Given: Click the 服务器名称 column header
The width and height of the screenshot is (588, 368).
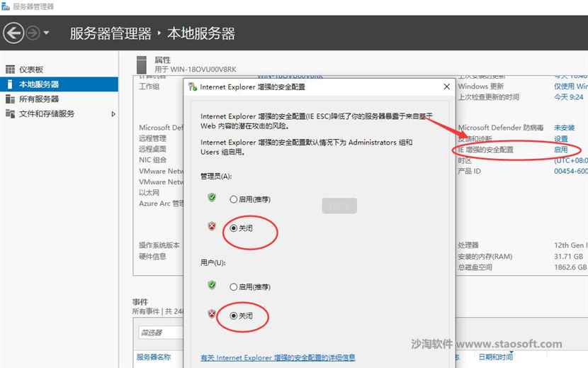Looking at the screenshot, I should coord(154,357).
